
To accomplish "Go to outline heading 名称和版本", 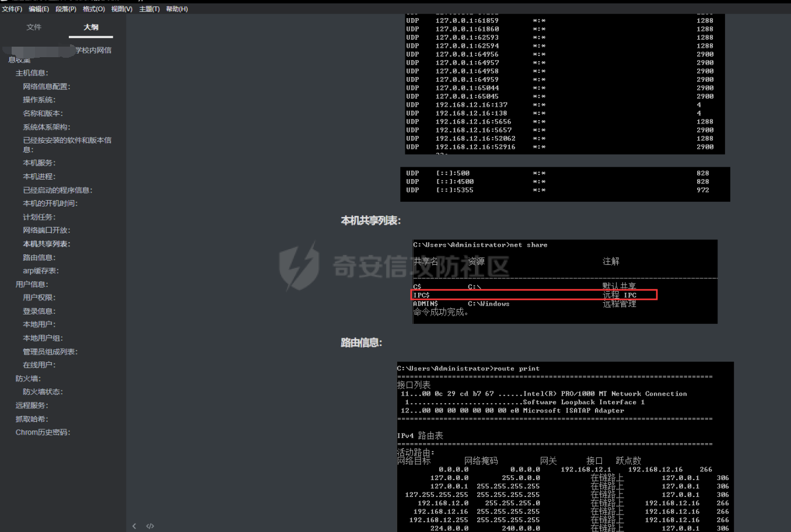I will point(43,113).
